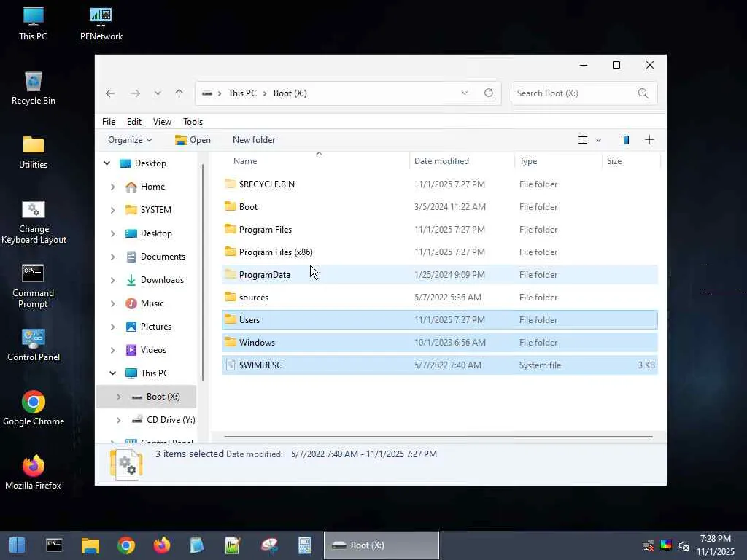The image size is (747, 560).
Task: Click the horizontal scrollbar in file list
Action: pos(438,436)
